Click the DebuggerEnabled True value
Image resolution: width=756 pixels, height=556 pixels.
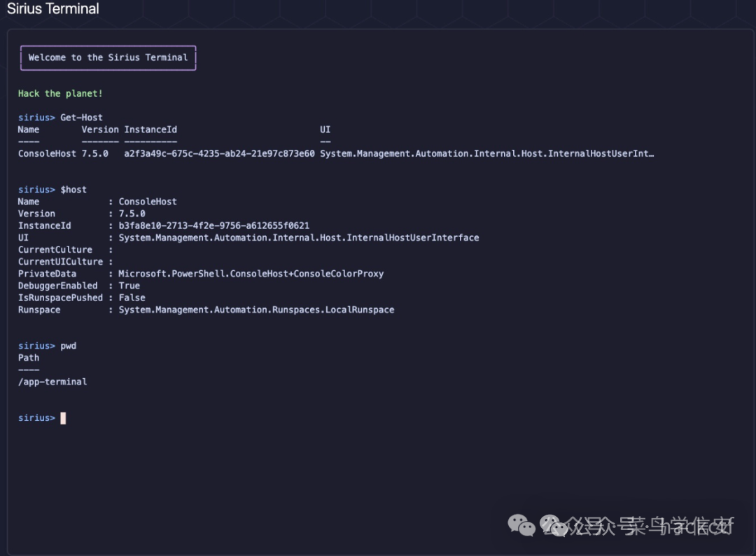[129, 286]
